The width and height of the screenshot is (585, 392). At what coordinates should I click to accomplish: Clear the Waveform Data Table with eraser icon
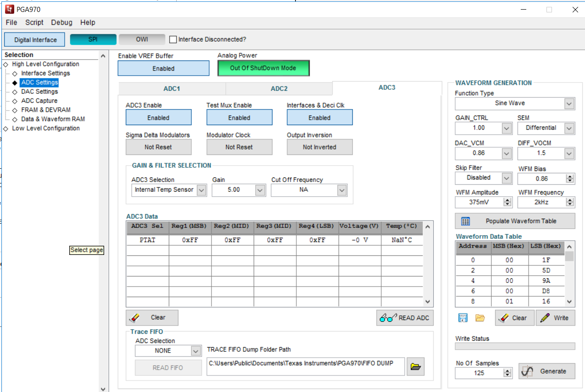coord(514,318)
